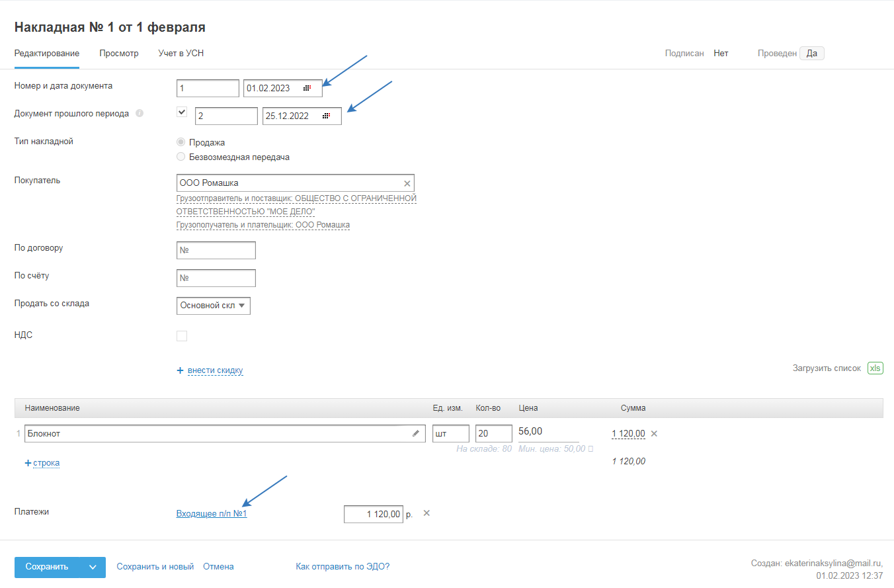This screenshot has height=588, width=894.
Task: Focus the По счёту number field
Action: [216, 278]
